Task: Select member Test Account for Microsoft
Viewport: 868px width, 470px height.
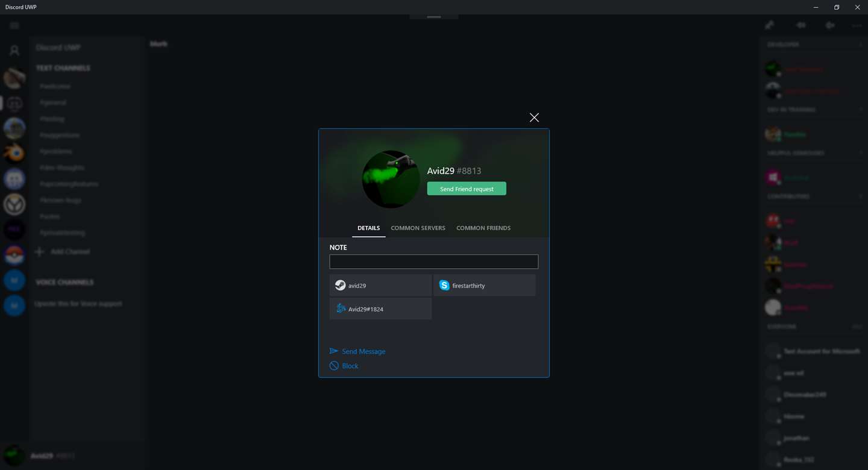Action: [813, 351]
